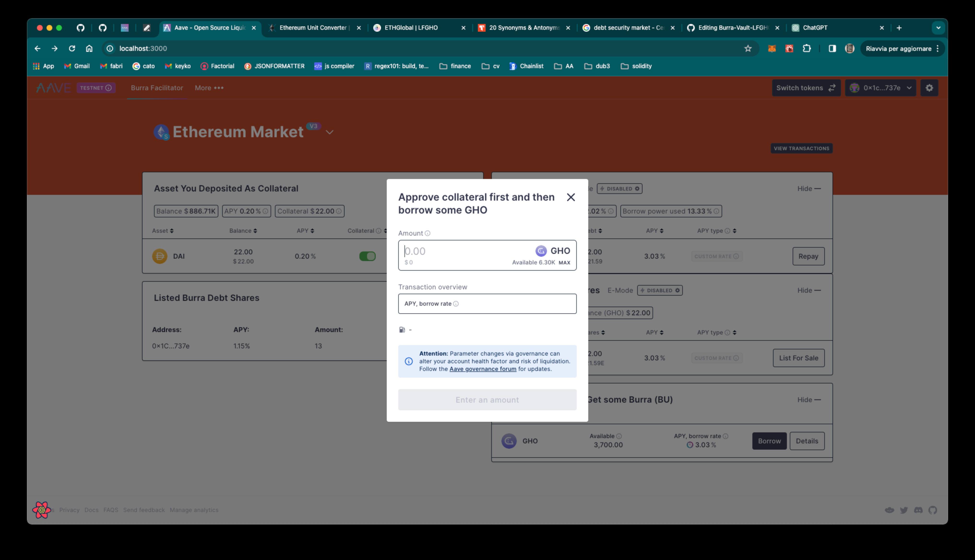Click MAX in the amount box
Viewport: 975px width, 560px height.
point(564,263)
